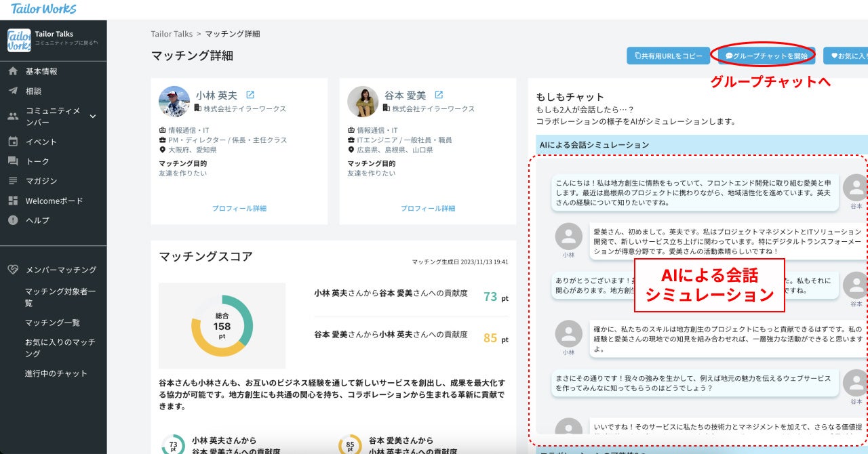Click the メンバーマッチング handshake heart icon
Image resolution: width=868 pixels, height=454 pixels.
tap(13, 270)
